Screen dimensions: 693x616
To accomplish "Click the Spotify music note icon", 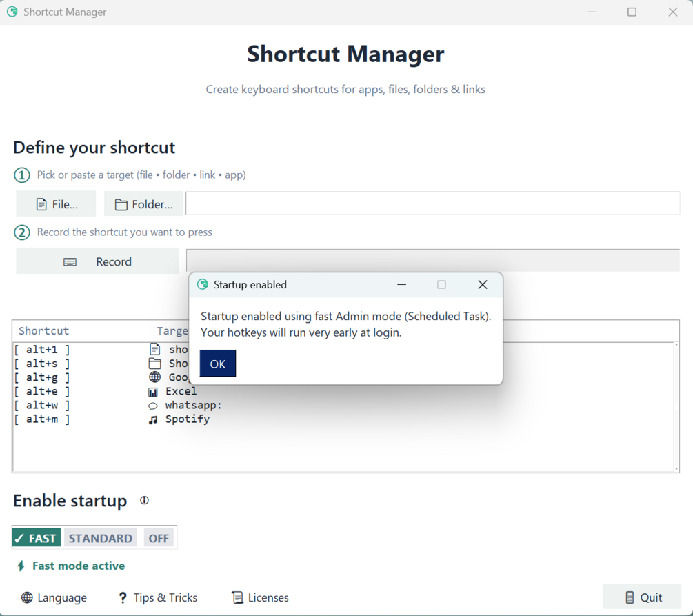I will 153,419.
